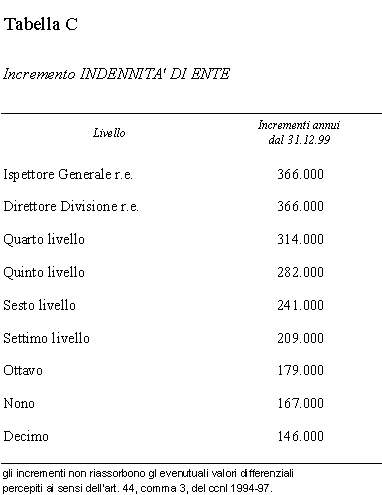
Task: Click the Direttore Divisione r.e. row label
Action: (71, 206)
